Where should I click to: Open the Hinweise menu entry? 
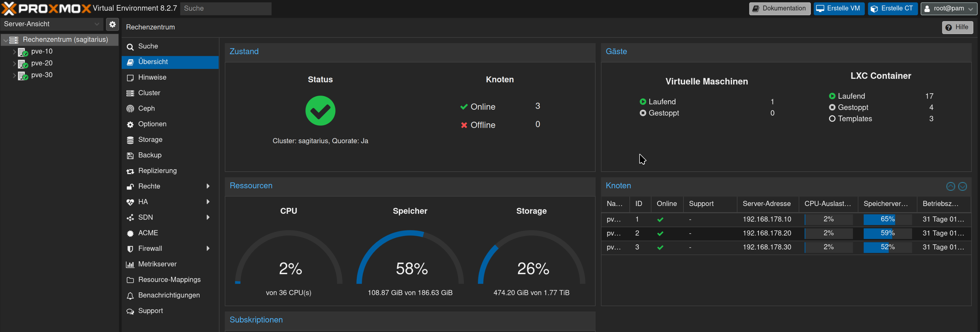pos(170,78)
